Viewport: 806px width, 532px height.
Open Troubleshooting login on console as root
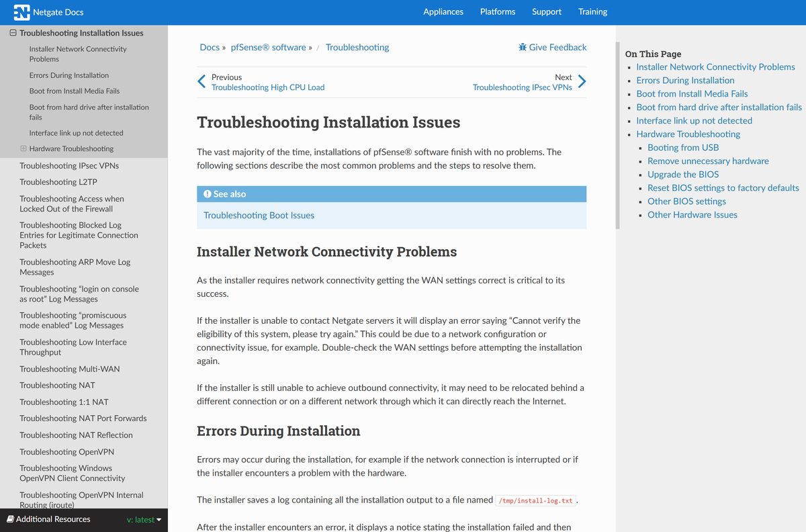(x=79, y=294)
